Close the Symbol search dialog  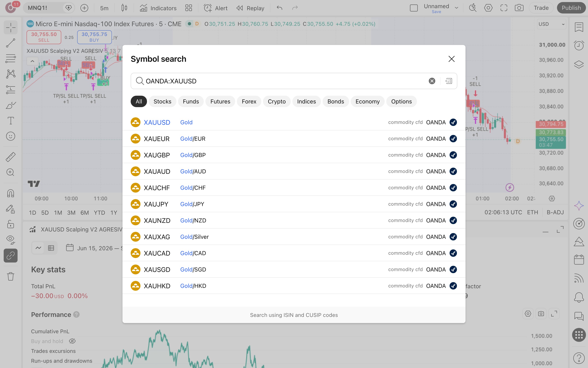pyautogui.click(x=451, y=59)
